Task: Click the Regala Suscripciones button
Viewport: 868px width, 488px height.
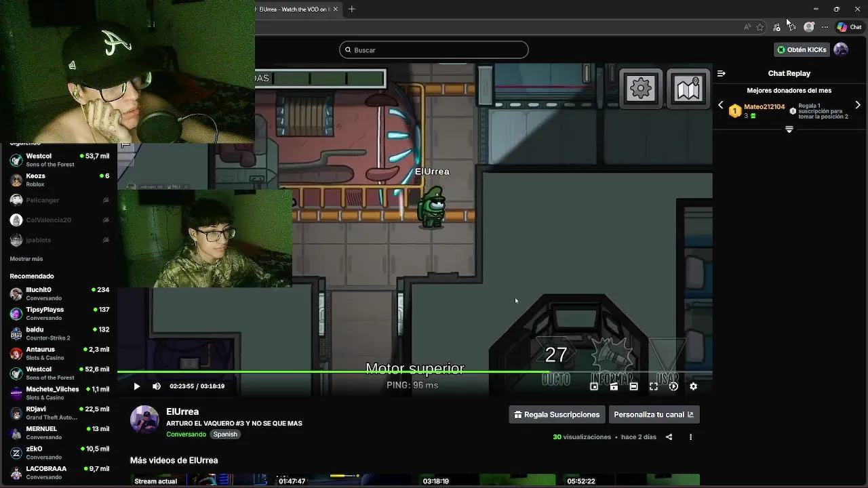Action: (556, 415)
